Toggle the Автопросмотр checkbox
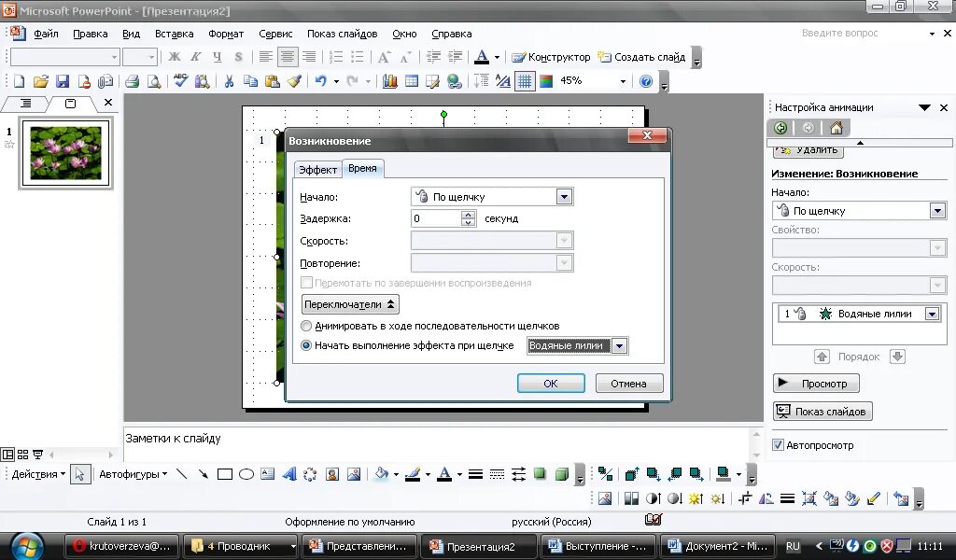This screenshot has height=560, width=956. [x=778, y=445]
